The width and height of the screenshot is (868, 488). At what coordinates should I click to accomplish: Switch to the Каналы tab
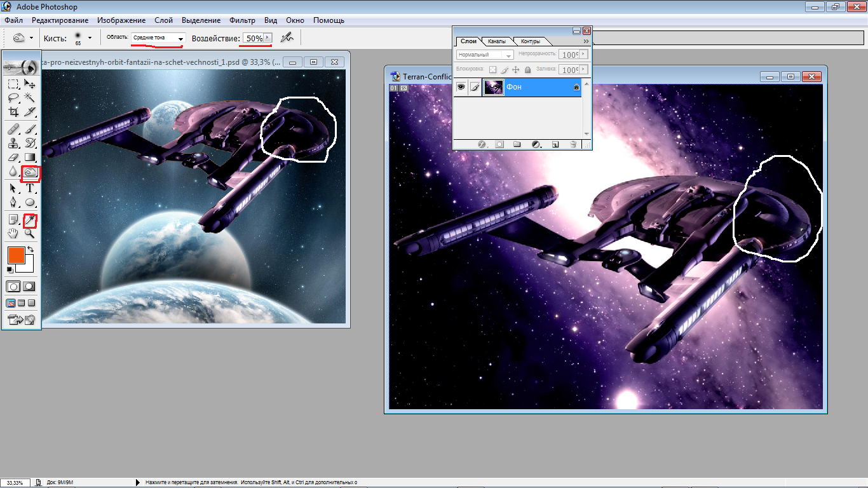click(497, 41)
